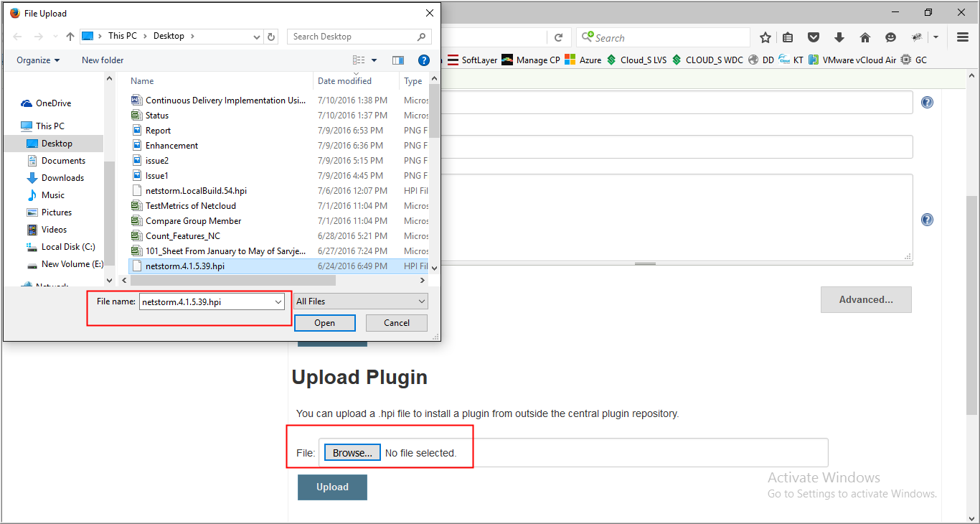Click the Advanced... button
This screenshot has width=980, height=524.
[x=866, y=300]
